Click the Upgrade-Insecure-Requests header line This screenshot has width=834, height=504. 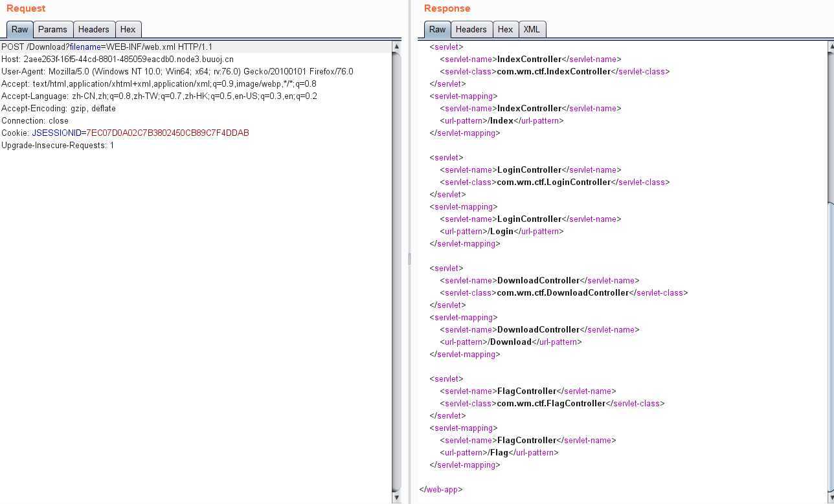pos(58,146)
